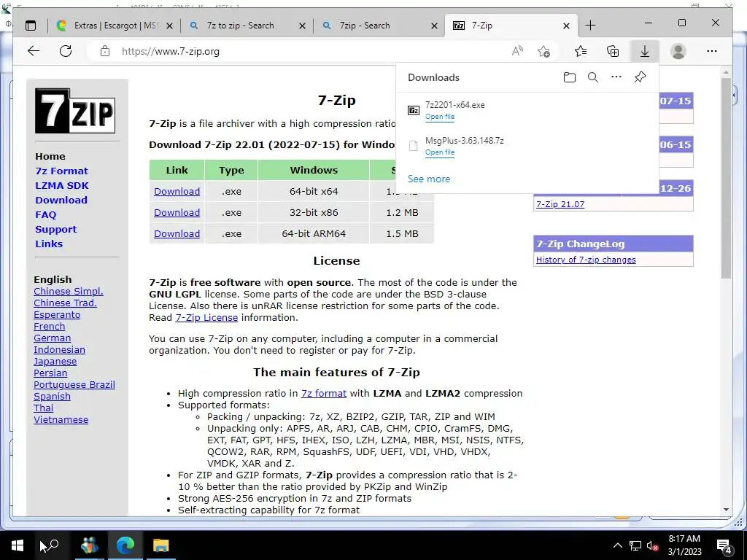Open the FAQ sidebar page
This screenshot has width=747, height=560.
pos(46,215)
